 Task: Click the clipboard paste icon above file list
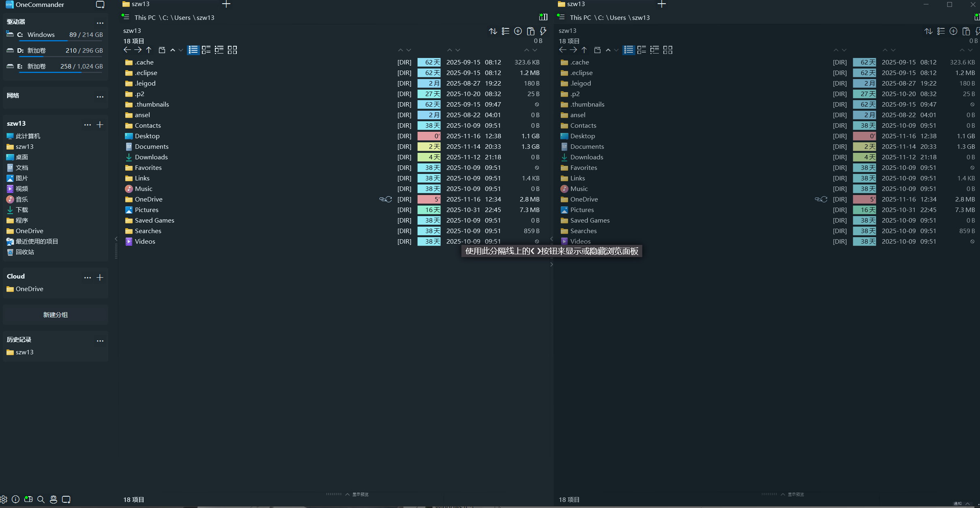coord(530,31)
